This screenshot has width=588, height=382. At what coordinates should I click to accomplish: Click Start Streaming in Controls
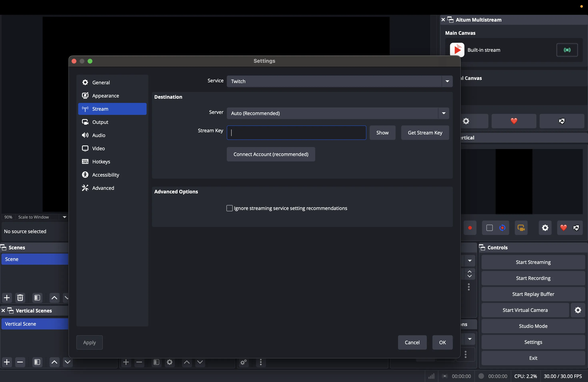(533, 262)
